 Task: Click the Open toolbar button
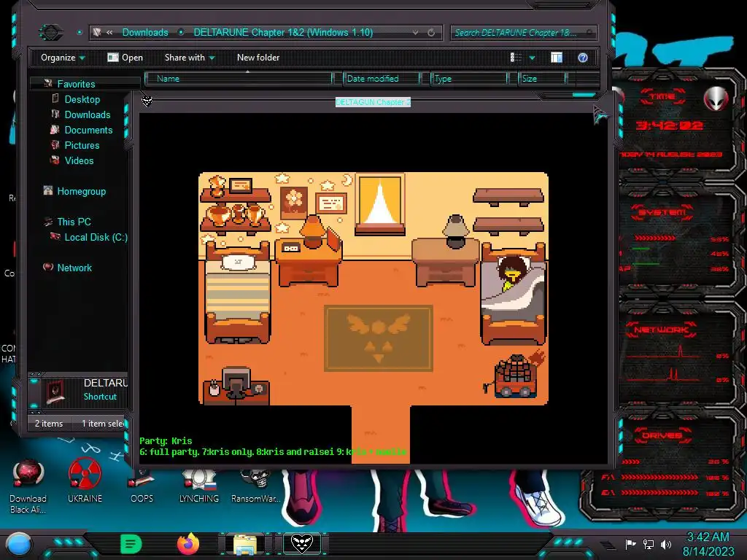tap(125, 58)
